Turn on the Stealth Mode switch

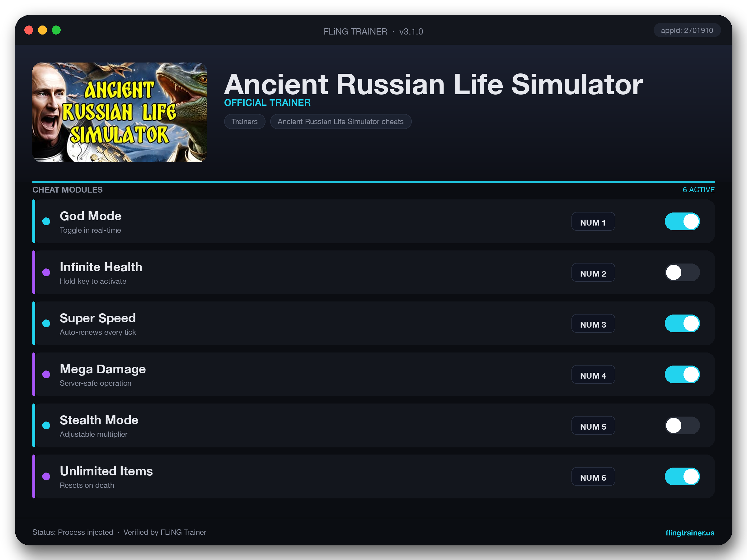(x=682, y=425)
